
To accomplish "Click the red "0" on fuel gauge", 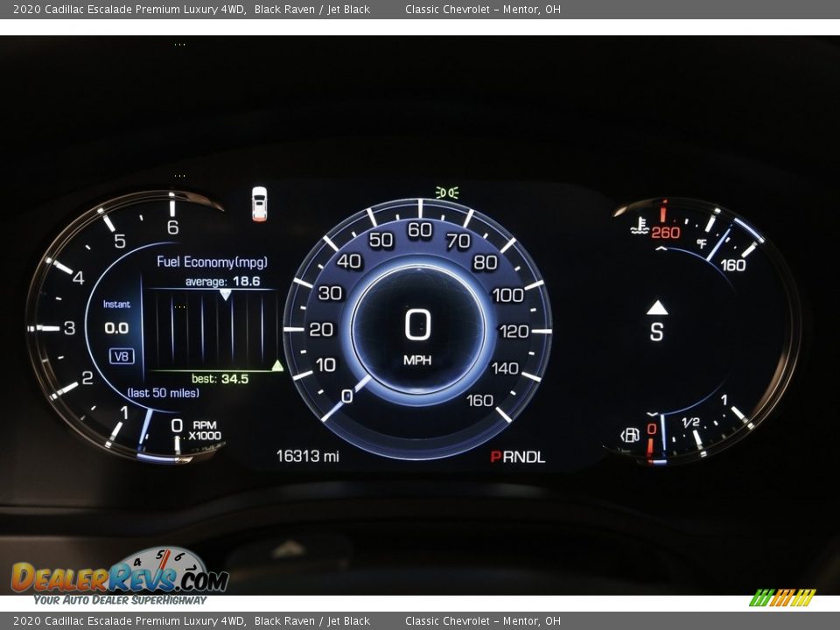I will click(651, 429).
